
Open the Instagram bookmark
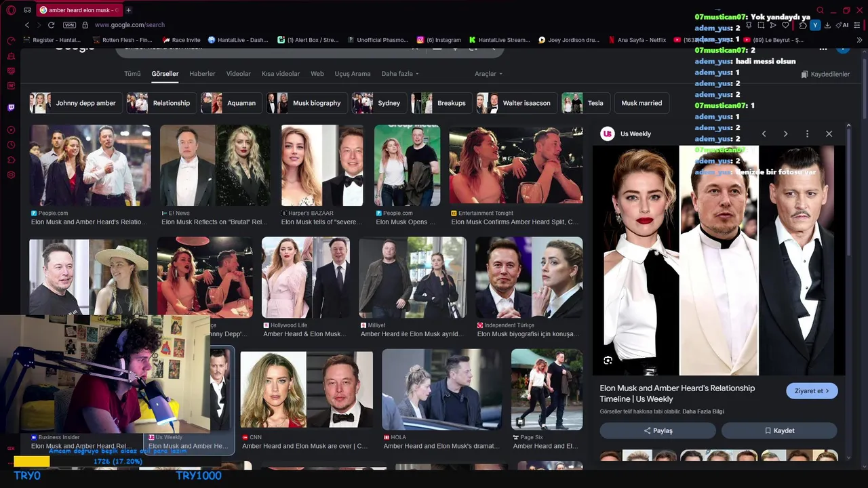(439, 40)
